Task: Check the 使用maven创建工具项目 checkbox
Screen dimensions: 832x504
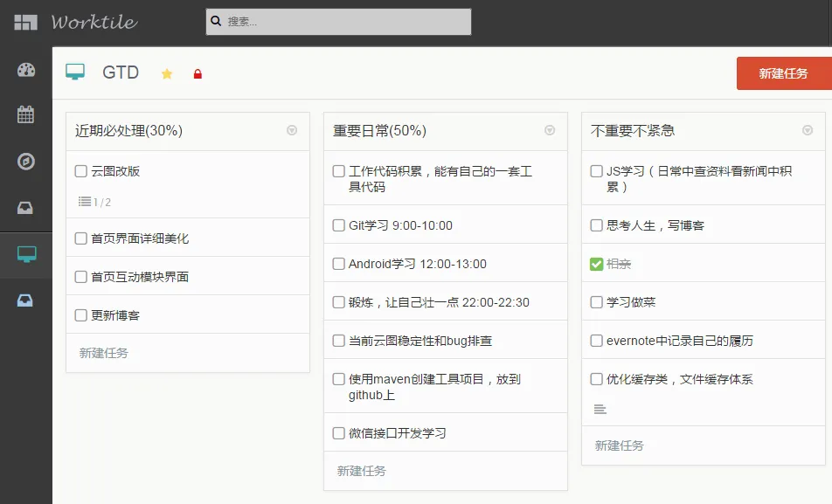Action: [x=338, y=379]
